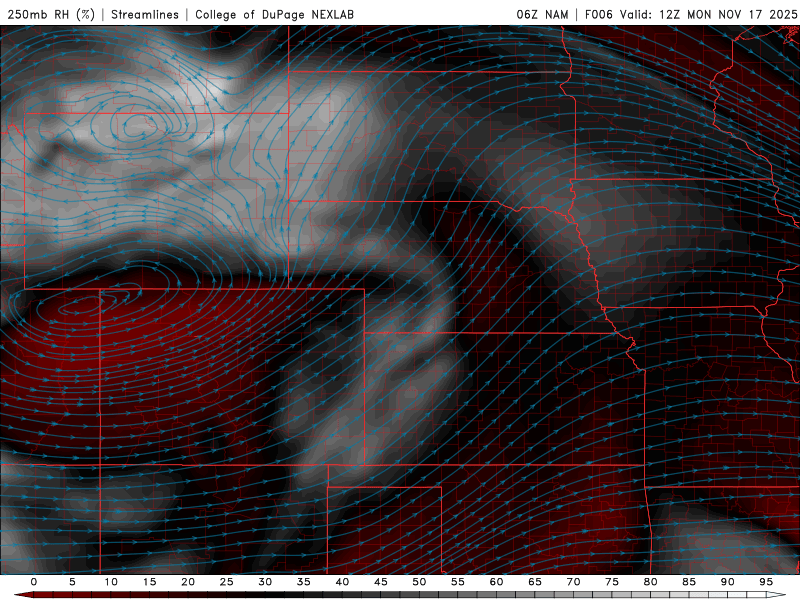Screen dimensions: 800x600
Task: Select the "10" value on color scale
Action: pos(111,582)
